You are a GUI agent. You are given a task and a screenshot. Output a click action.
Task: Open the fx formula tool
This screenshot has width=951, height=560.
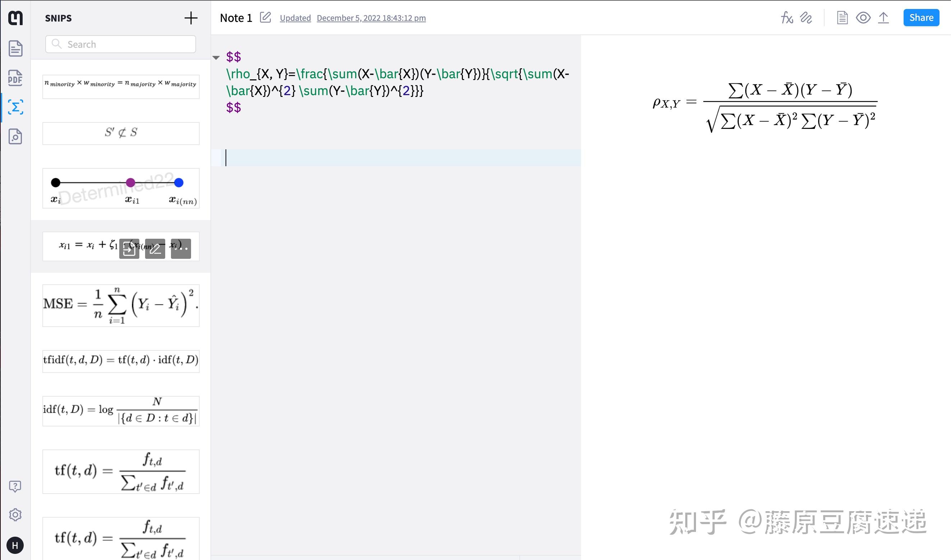point(787,18)
